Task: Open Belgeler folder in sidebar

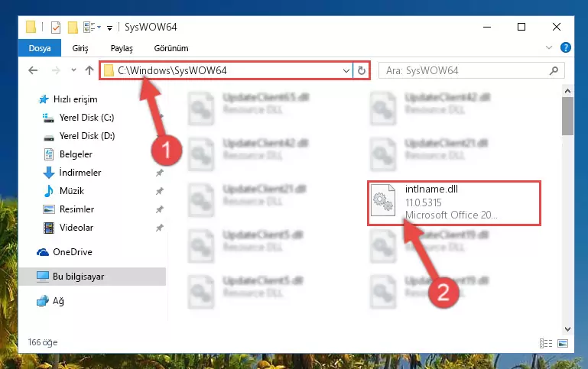Action: pos(76,154)
